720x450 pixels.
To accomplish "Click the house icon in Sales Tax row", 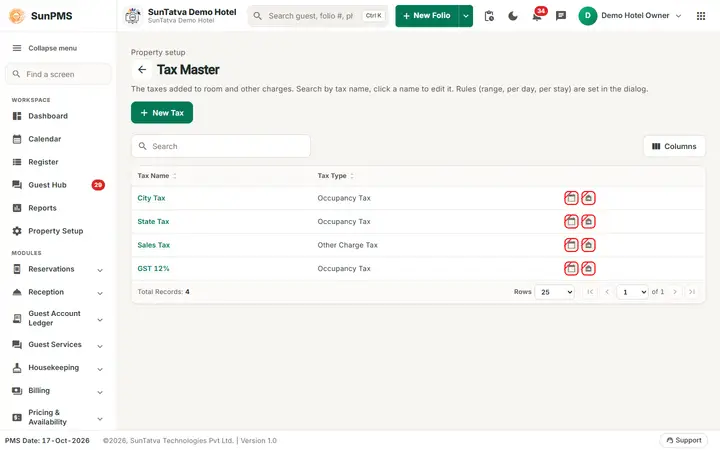I will pyautogui.click(x=588, y=245).
